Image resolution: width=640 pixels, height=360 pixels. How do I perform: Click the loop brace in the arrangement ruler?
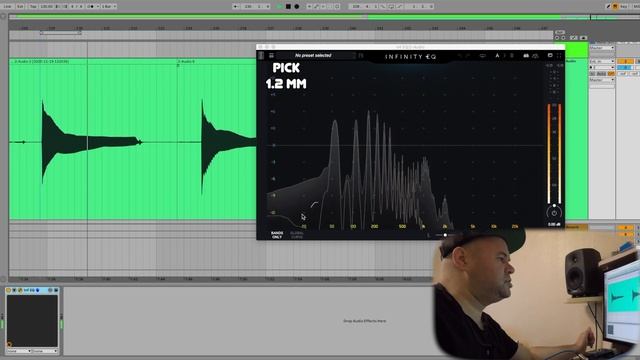point(60,32)
